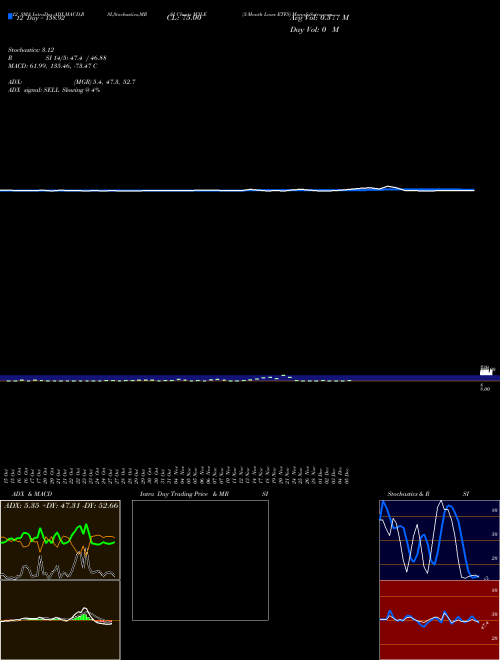Click the 'Stochastics & R' panel title

point(408,494)
